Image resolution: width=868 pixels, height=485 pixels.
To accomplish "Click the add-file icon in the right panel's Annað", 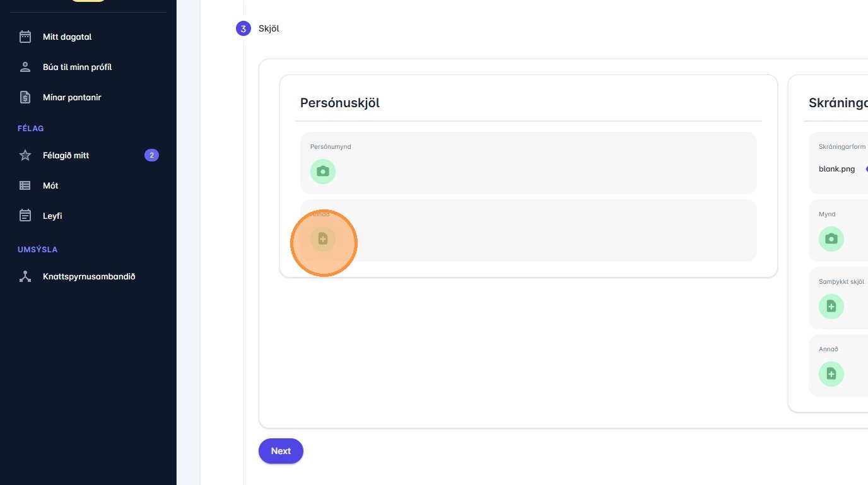I will [831, 374].
